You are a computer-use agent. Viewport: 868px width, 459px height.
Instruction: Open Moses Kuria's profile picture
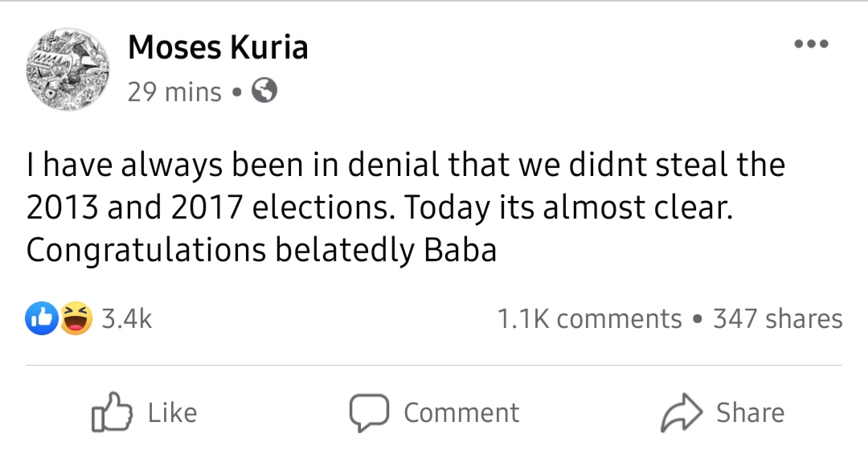[x=68, y=70]
